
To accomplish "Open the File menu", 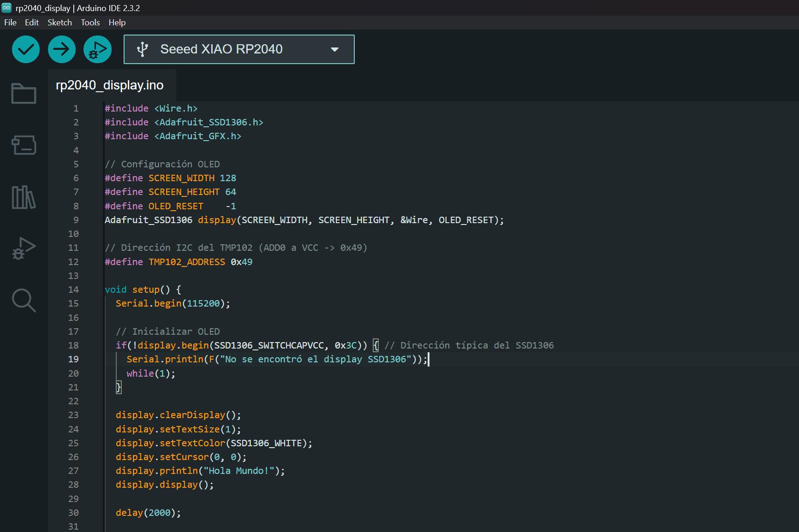I will pyautogui.click(x=10, y=23).
